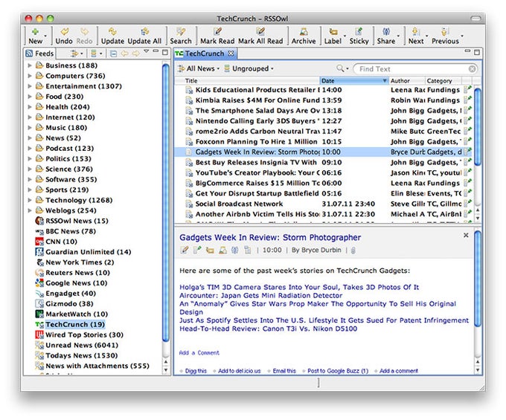Toggle sticky on Get Your Disrupt Startup row

[467, 193]
